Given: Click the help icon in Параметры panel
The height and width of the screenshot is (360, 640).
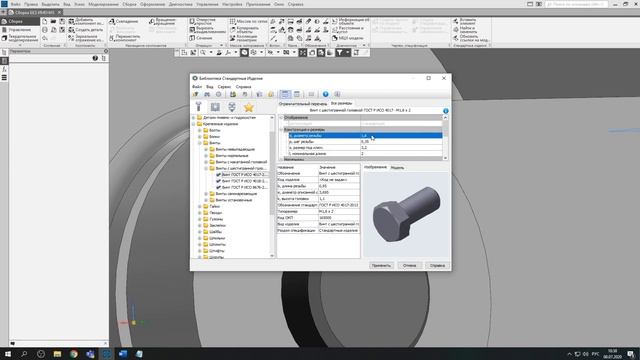Looking at the screenshot, I should tap(95, 58).
